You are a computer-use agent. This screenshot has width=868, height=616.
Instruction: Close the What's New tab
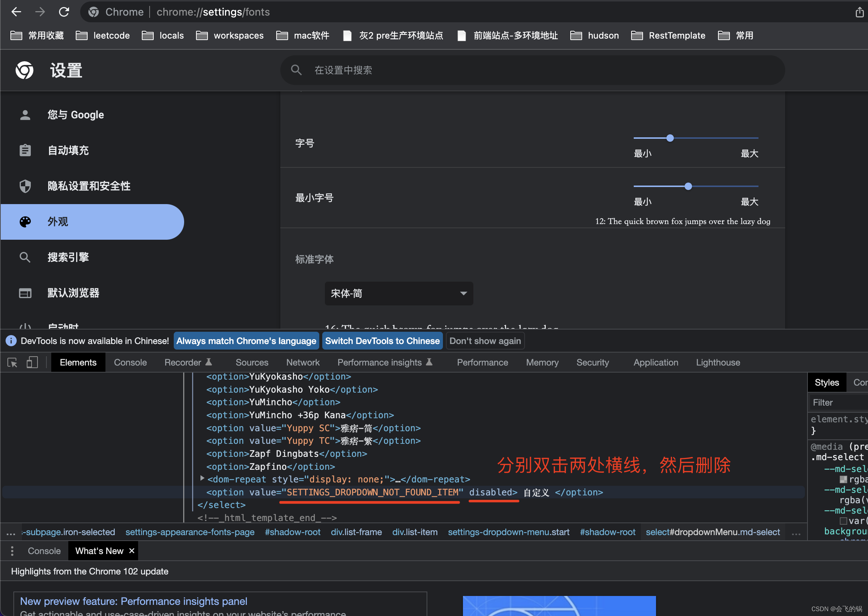(132, 550)
